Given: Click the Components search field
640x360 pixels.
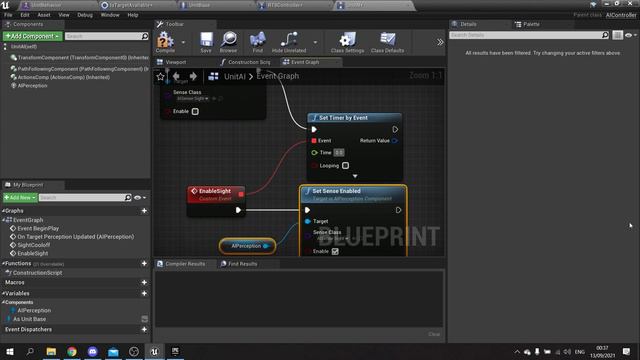Looking at the screenshot, I should point(106,36).
